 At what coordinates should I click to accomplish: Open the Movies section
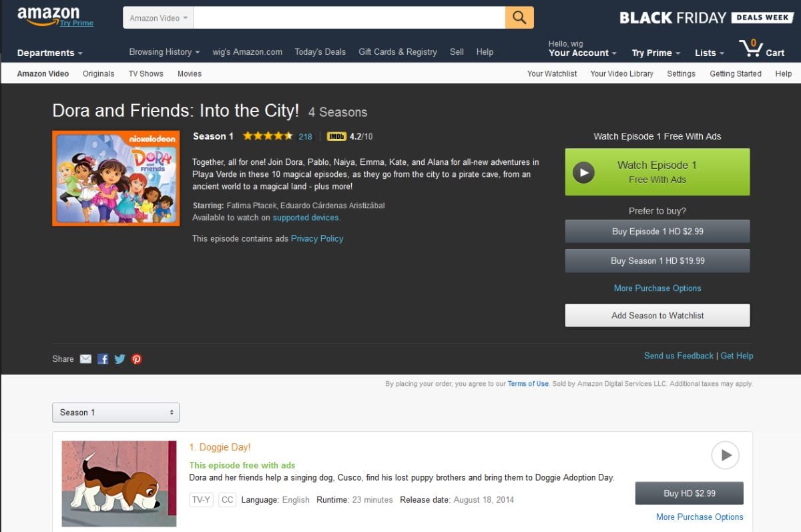coord(189,73)
